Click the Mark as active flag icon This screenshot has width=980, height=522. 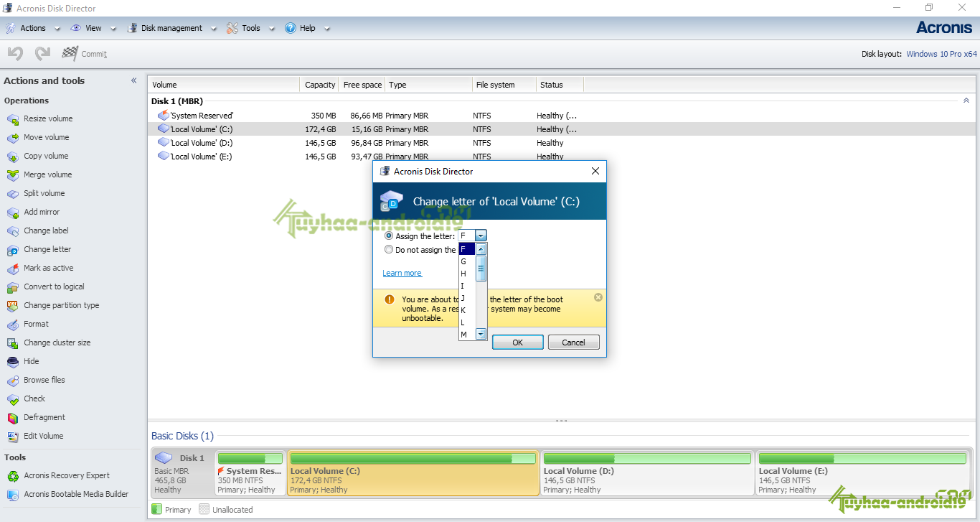(12, 269)
